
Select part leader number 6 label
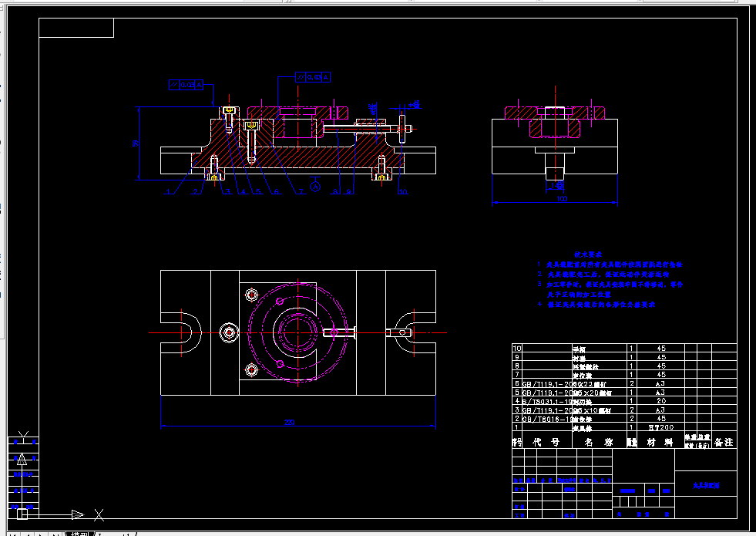[x=276, y=191]
